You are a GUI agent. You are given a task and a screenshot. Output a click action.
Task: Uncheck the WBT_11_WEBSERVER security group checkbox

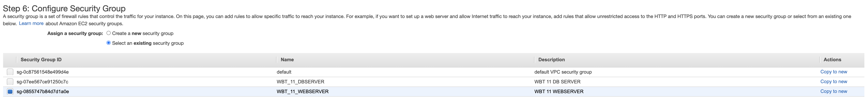click(10, 92)
